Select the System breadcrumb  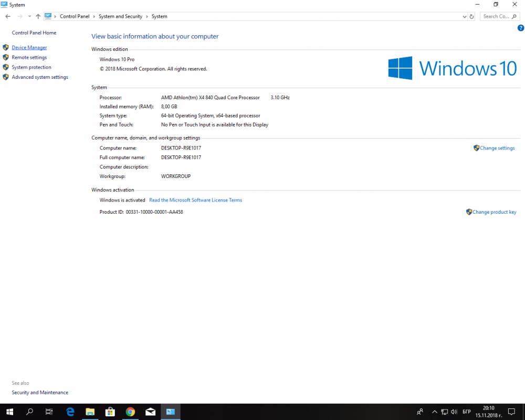pyautogui.click(x=160, y=16)
